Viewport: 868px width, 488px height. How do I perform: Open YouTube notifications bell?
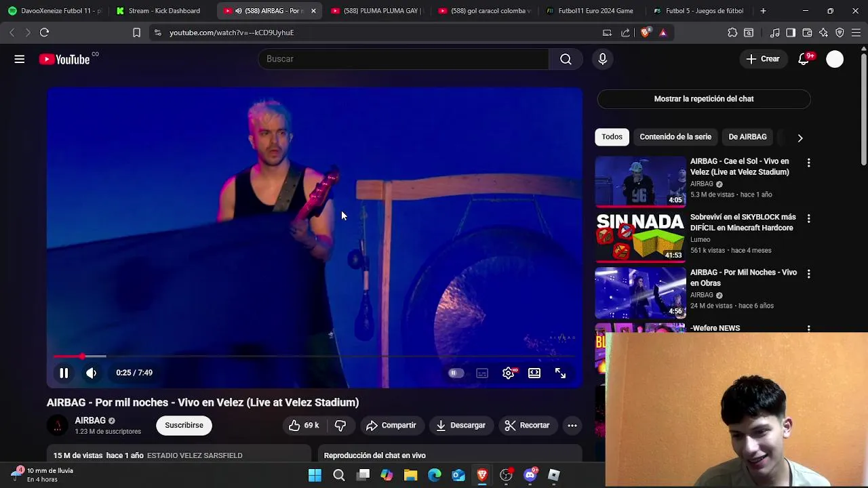point(804,59)
